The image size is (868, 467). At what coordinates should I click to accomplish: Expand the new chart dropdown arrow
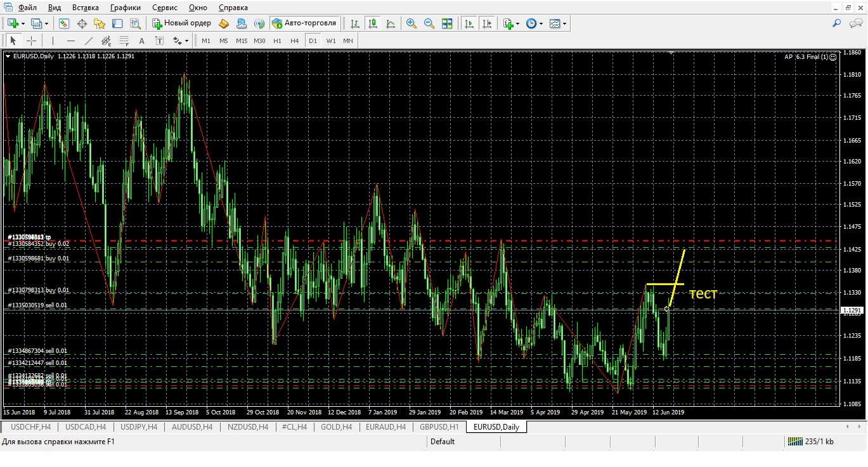(23, 23)
